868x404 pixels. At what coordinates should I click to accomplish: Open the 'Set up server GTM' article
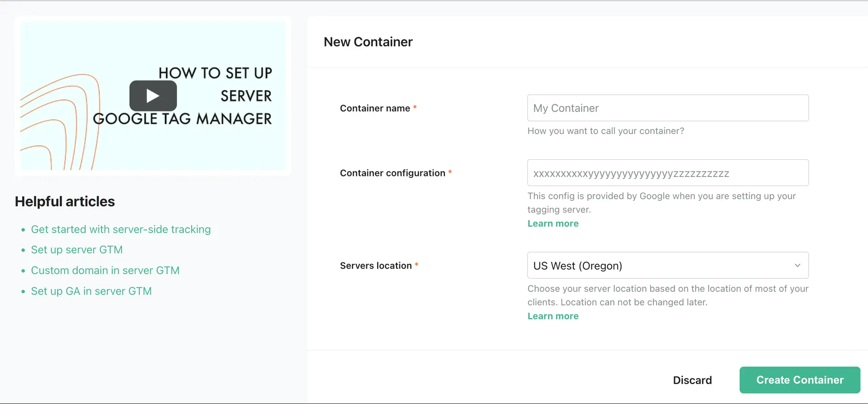(77, 249)
